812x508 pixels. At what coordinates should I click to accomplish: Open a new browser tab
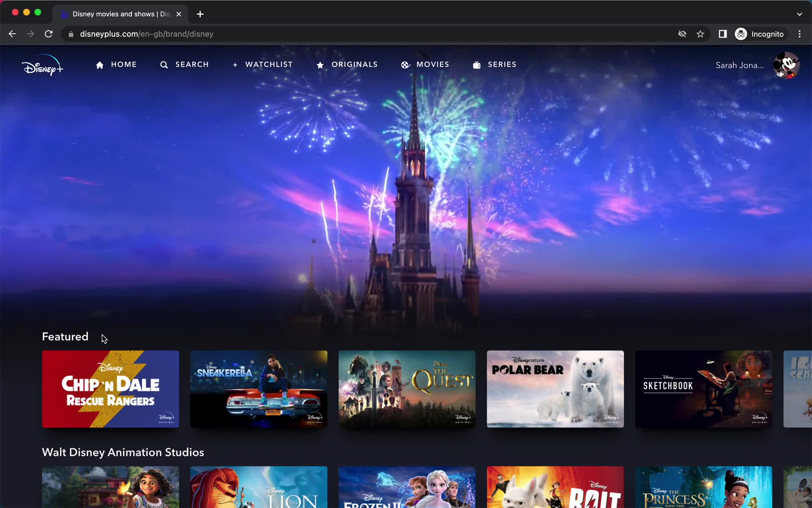(200, 14)
